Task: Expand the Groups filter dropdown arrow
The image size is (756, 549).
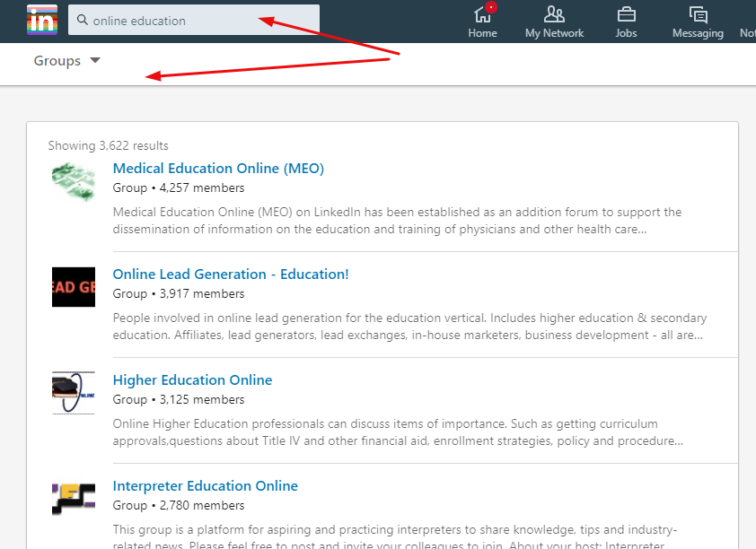Action: tap(96, 61)
